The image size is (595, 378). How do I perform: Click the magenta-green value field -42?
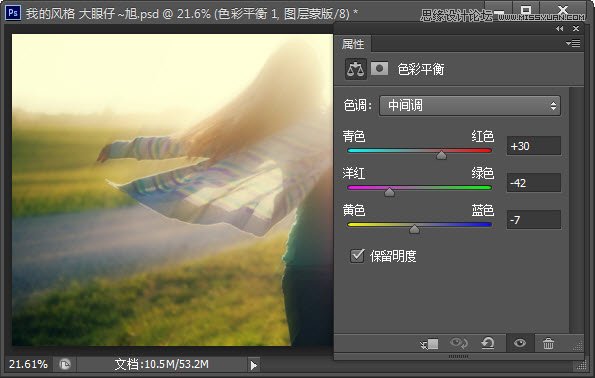(x=534, y=183)
